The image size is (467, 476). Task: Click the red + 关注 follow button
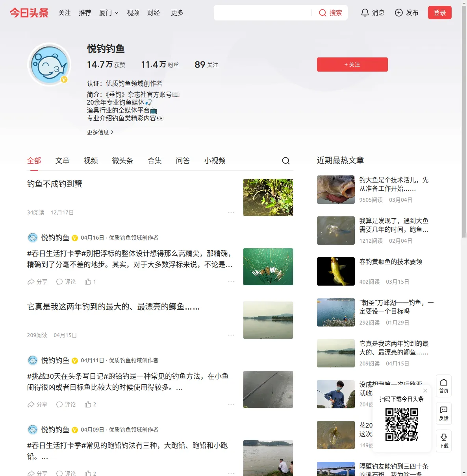click(352, 65)
